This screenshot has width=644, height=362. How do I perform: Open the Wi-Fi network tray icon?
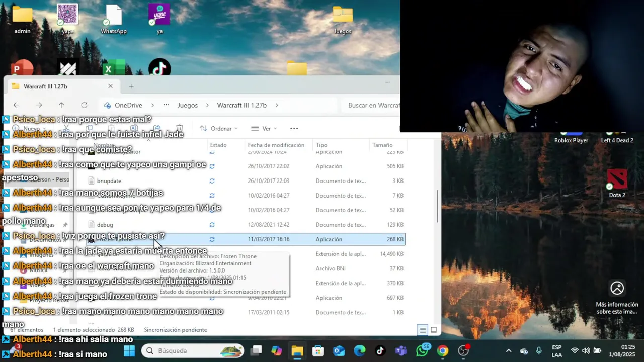click(x=575, y=351)
